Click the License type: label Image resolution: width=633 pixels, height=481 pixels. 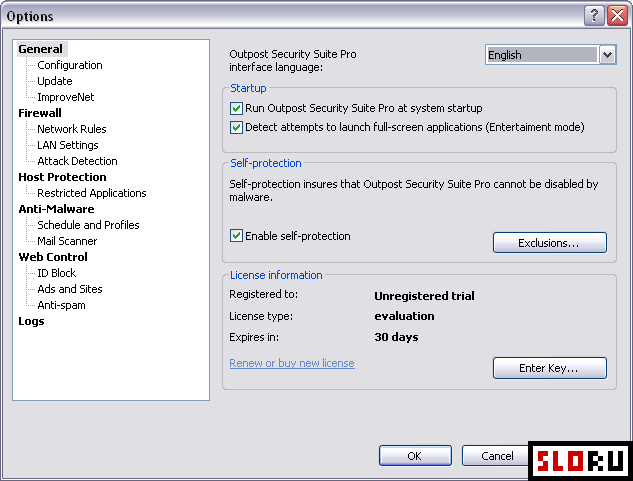click(x=261, y=316)
